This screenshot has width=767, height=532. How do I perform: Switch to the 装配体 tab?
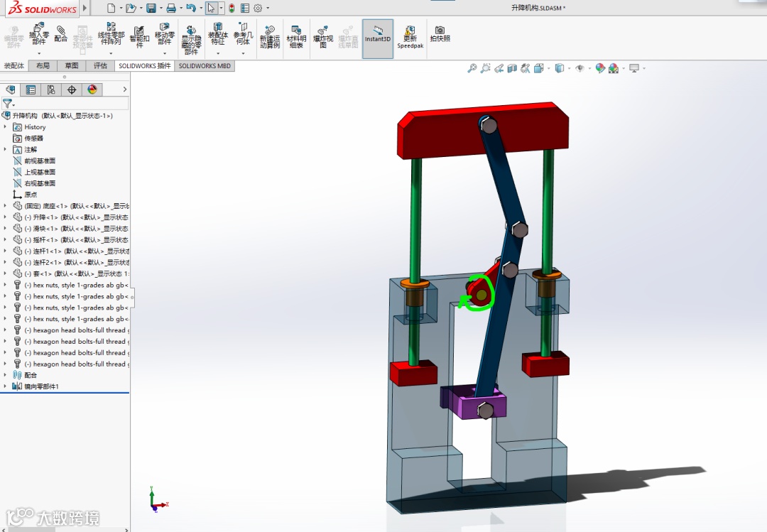pos(14,65)
